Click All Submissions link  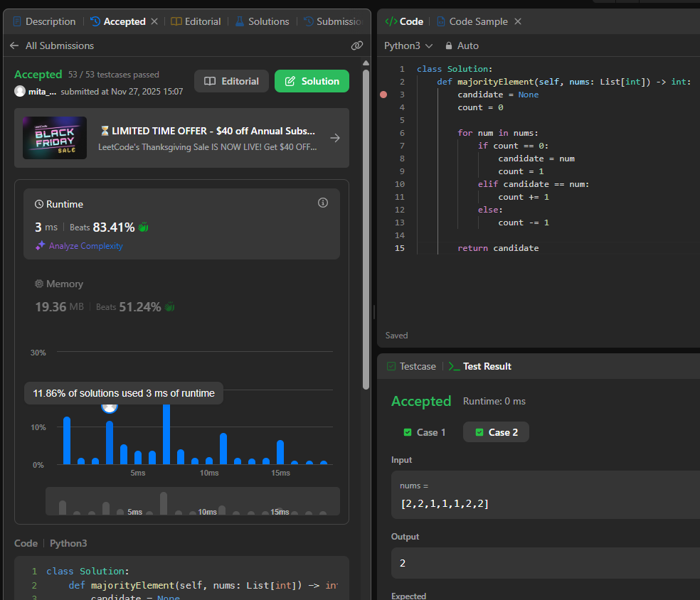click(x=60, y=45)
